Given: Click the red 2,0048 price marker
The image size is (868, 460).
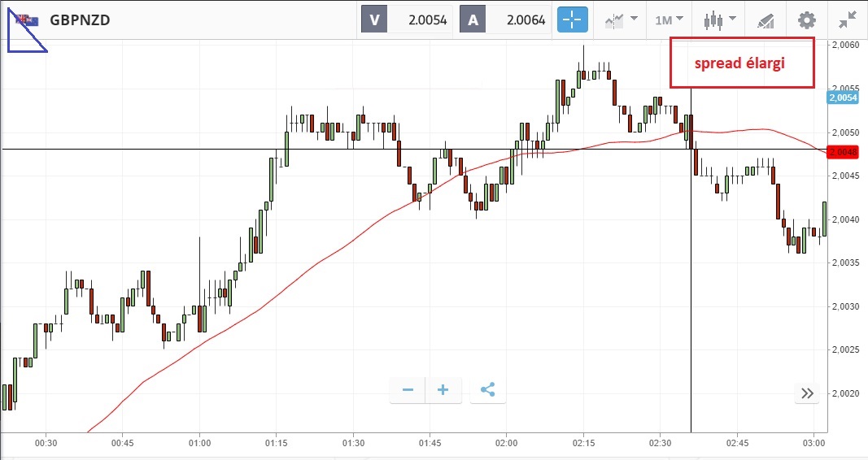Looking at the screenshot, I should pos(842,152).
